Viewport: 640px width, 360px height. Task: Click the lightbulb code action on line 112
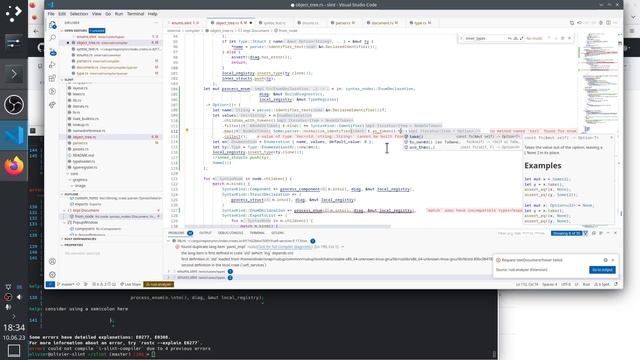coord(187,131)
